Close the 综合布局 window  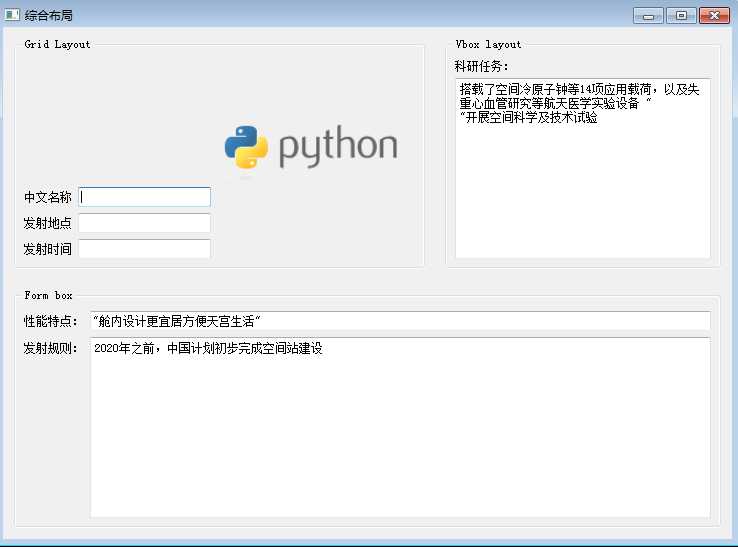pos(714,16)
